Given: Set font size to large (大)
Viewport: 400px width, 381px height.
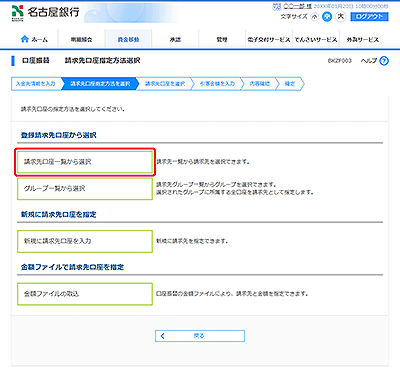Looking at the screenshot, I should (x=341, y=16).
